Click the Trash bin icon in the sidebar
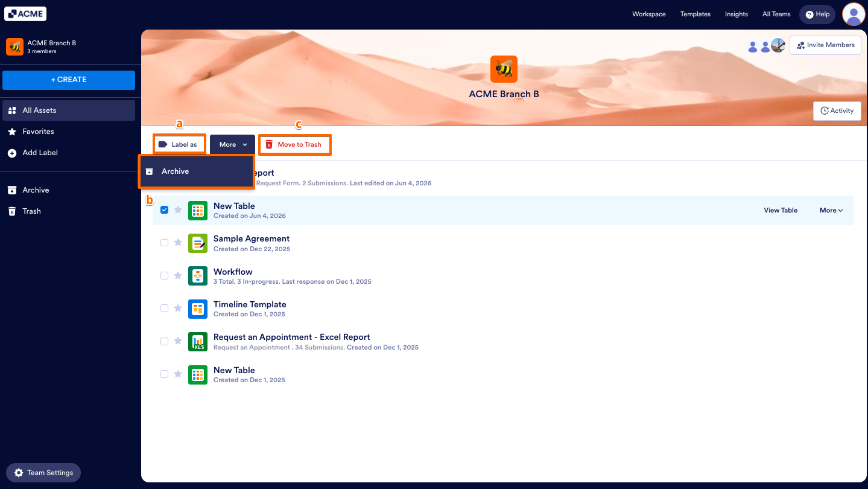Screen dimensions: 868x489 [12, 211]
